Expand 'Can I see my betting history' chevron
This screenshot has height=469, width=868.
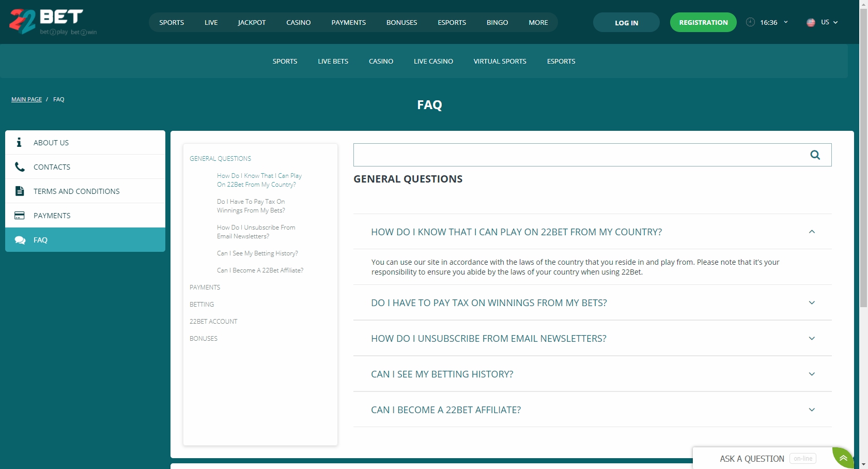812,374
